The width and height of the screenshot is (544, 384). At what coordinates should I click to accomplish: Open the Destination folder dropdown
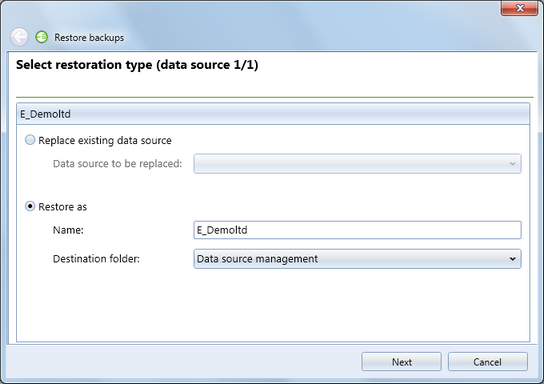coord(357,259)
